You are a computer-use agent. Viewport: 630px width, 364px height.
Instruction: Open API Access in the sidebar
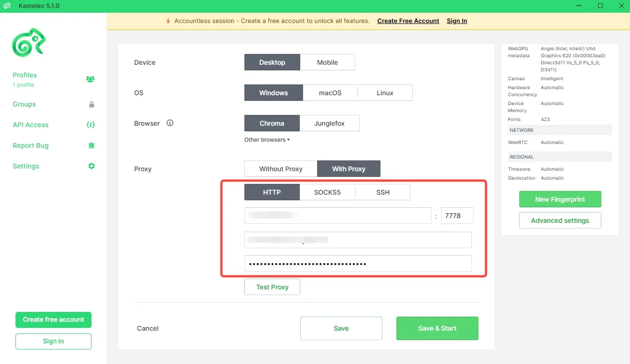click(30, 125)
